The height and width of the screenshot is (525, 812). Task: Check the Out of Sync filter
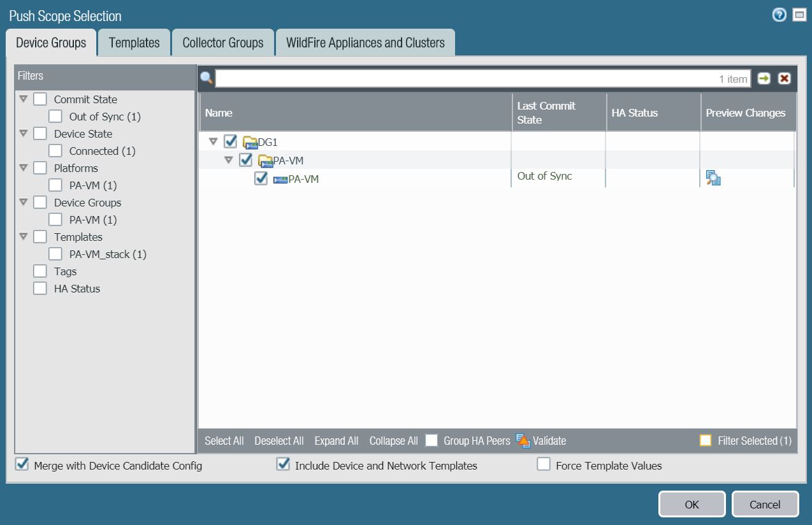[x=55, y=117]
